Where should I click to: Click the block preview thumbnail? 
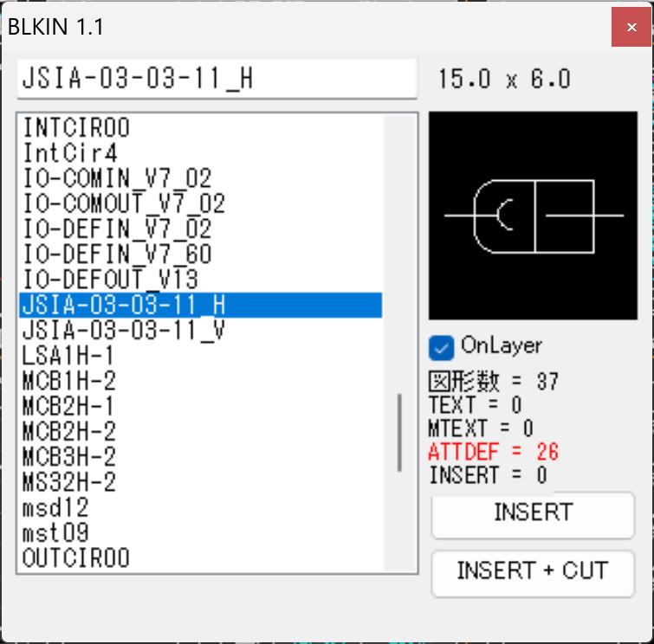pos(533,216)
